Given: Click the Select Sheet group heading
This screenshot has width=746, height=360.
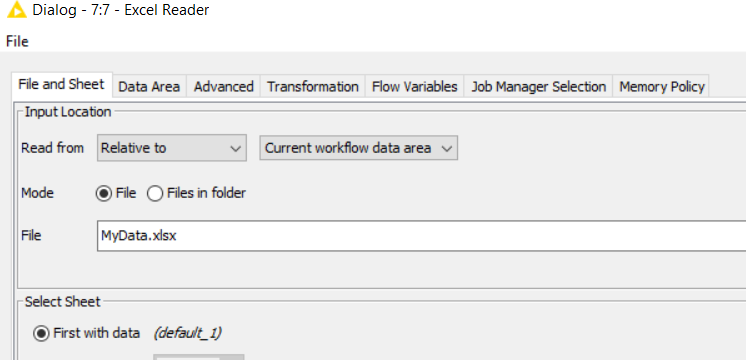Looking at the screenshot, I should point(63,302).
